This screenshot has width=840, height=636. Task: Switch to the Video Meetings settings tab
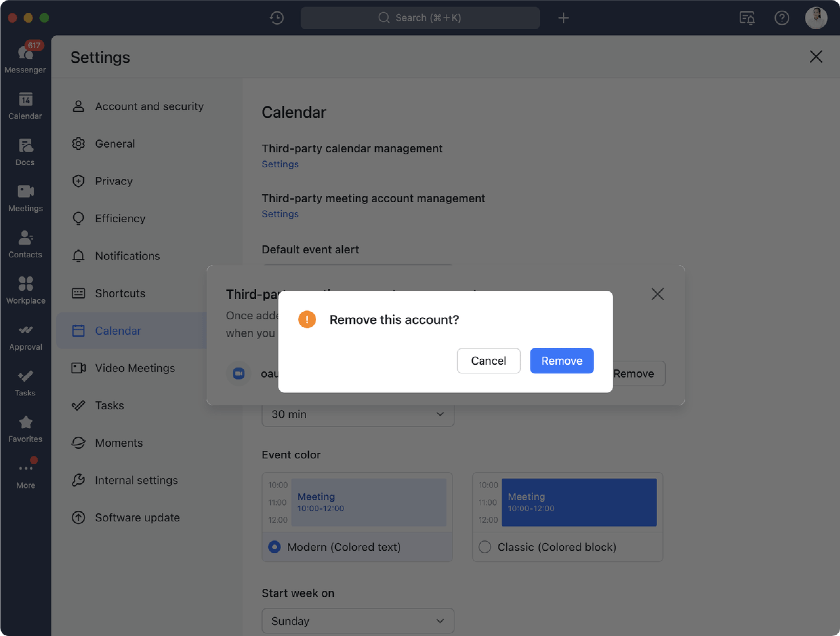coord(135,368)
